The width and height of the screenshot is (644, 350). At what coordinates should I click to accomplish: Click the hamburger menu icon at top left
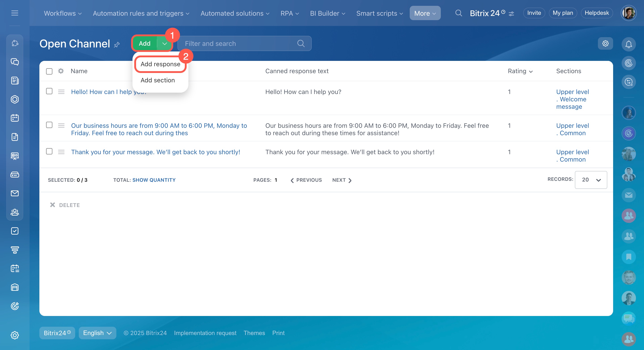point(15,13)
